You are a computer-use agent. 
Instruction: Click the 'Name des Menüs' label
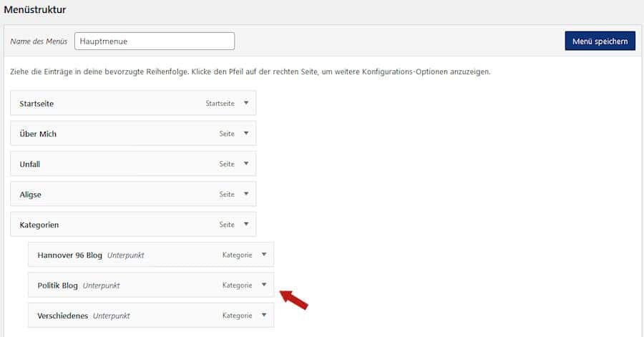[39, 41]
